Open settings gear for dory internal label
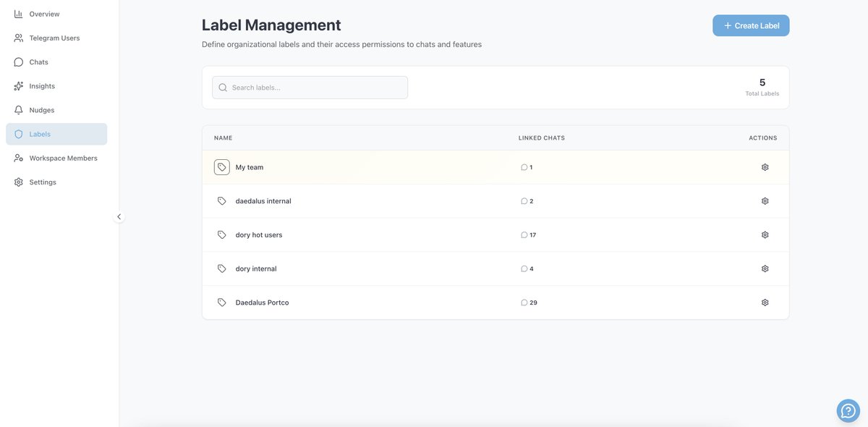Viewport: 868px width, 427px height. point(765,269)
